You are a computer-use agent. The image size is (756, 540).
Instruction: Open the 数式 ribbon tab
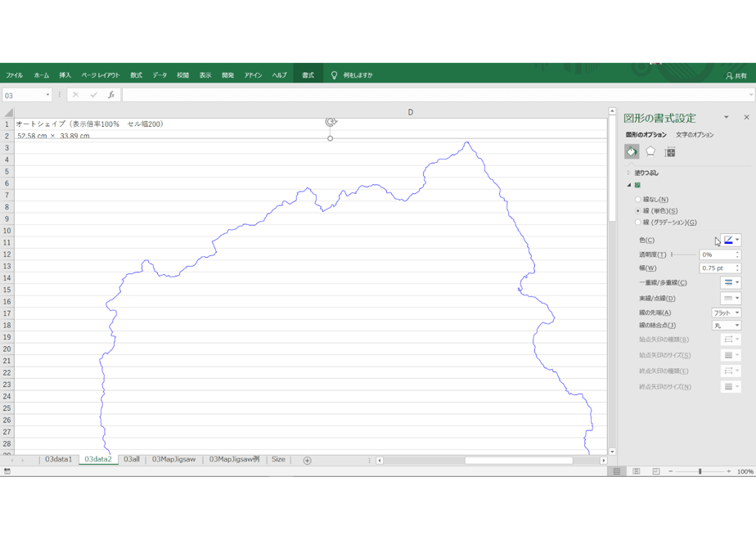[137, 75]
